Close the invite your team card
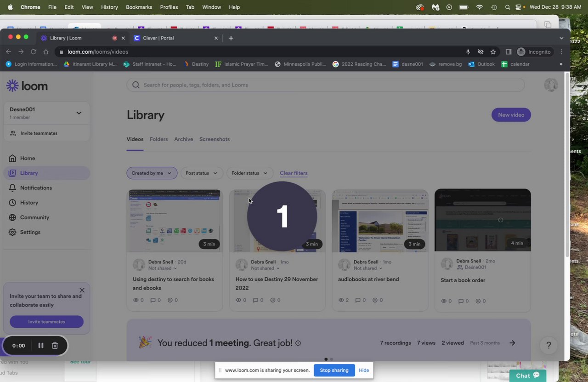588x382 pixels. point(82,290)
